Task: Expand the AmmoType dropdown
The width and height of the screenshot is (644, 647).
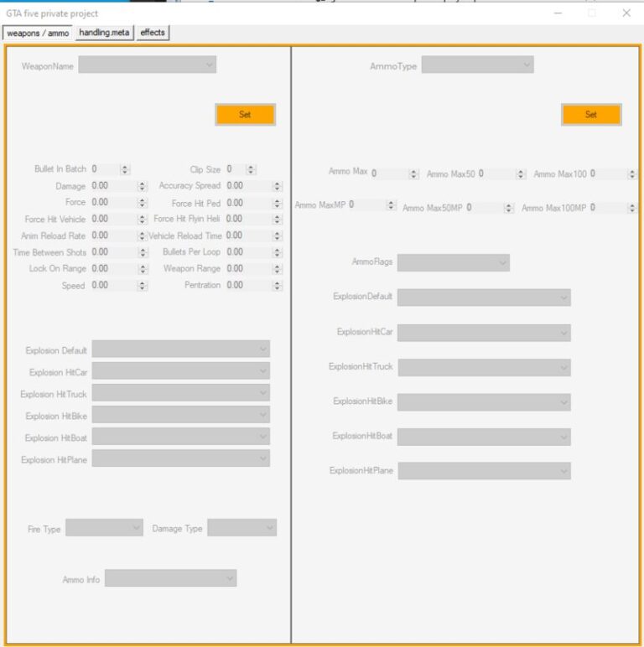Action: pos(477,65)
